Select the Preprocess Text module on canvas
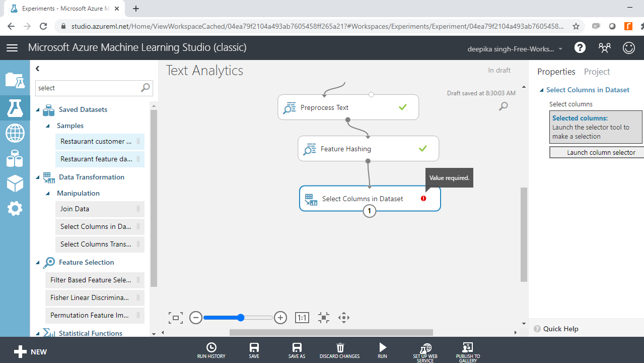 pyautogui.click(x=348, y=107)
